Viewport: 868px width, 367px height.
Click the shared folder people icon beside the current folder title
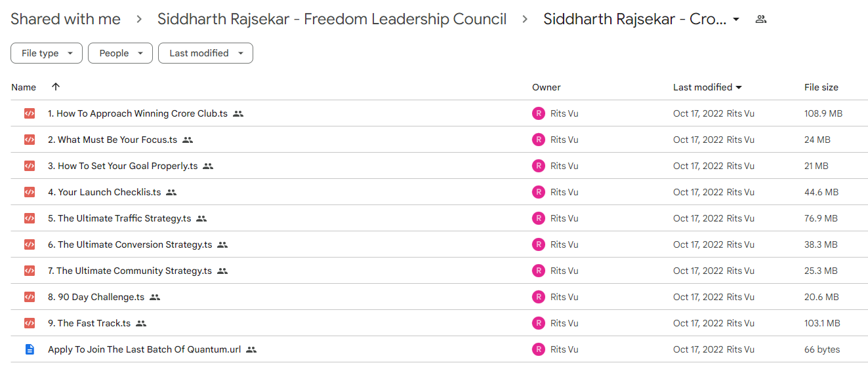pos(761,19)
